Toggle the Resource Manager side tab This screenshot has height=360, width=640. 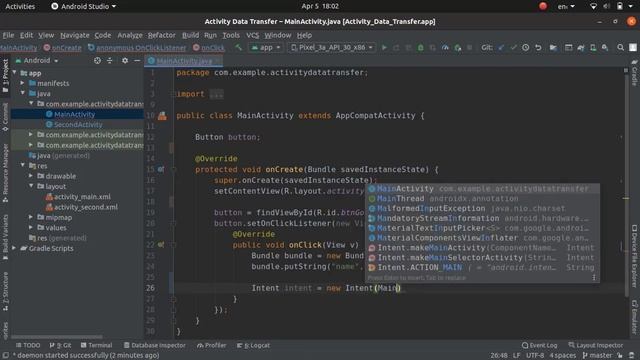(5, 173)
